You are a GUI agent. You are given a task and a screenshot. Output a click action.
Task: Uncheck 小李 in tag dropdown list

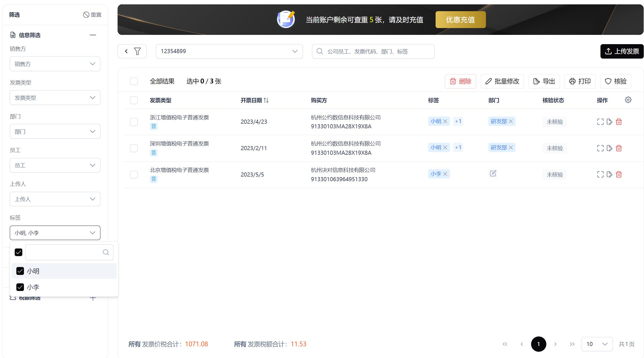click(20, 287)
